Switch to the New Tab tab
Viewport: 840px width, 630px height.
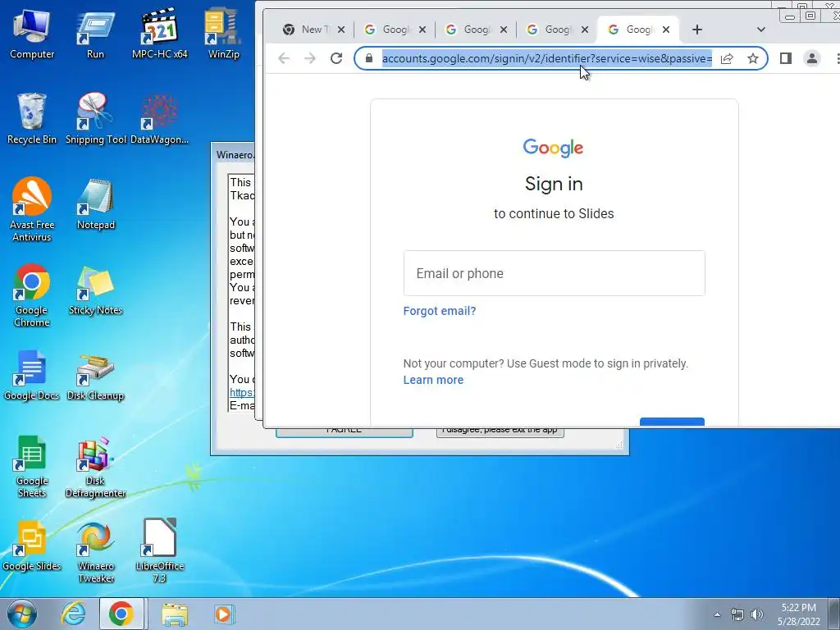point(305,30)
